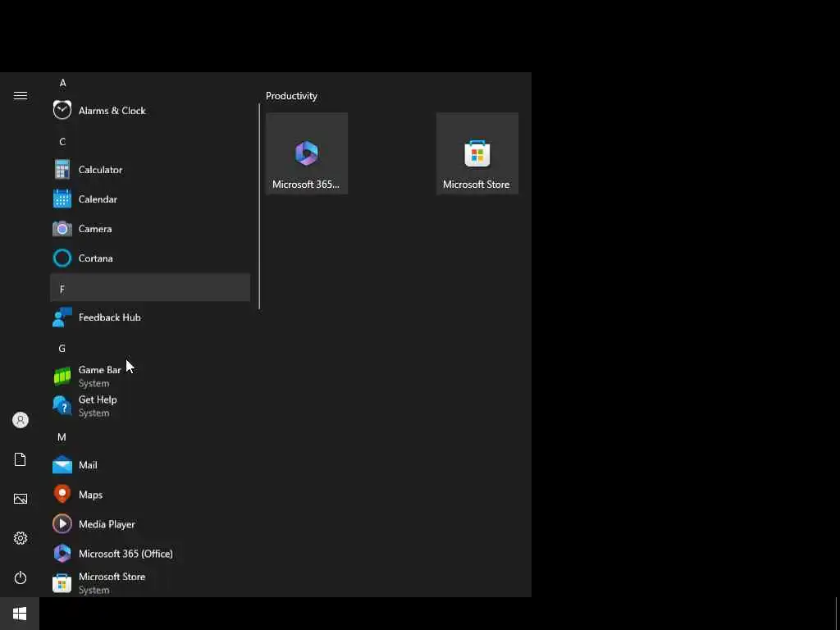Click the Alarms & Clock label
The height and width of the screenshot is (630, 840).
click(112, 111)
